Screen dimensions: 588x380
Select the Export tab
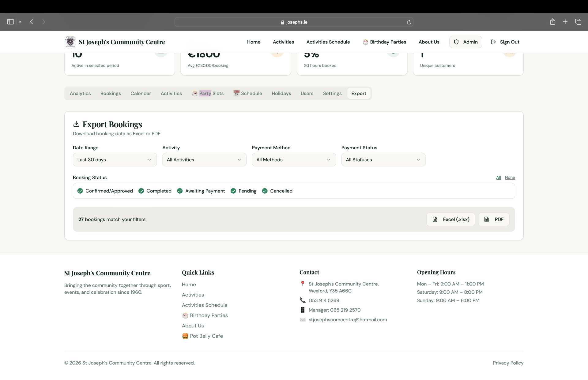359,93
